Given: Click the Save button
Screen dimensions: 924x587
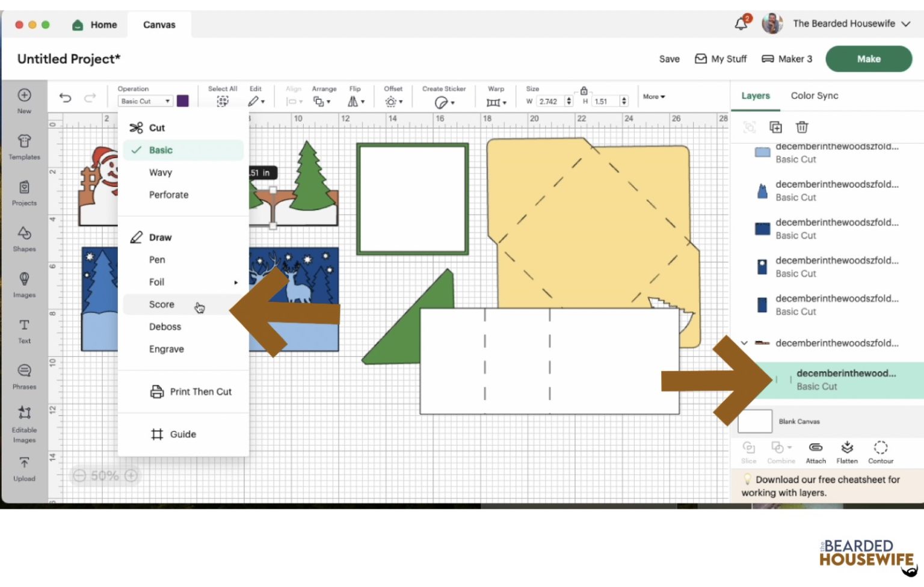Looking at the screenshot, I should pyautogui.click(x=669, y=59).
